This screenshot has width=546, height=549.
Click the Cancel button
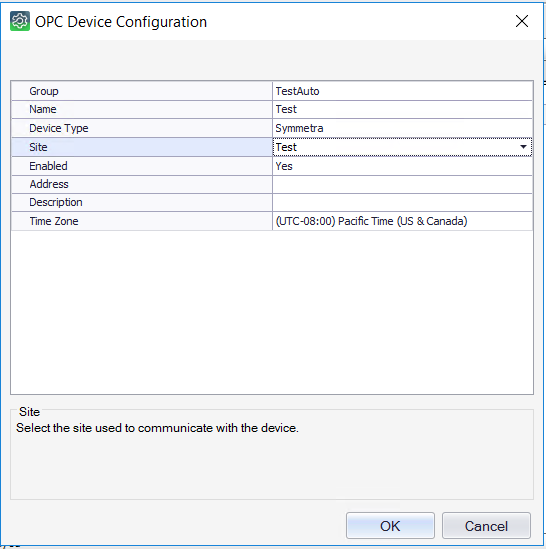[x=486, y=526]
